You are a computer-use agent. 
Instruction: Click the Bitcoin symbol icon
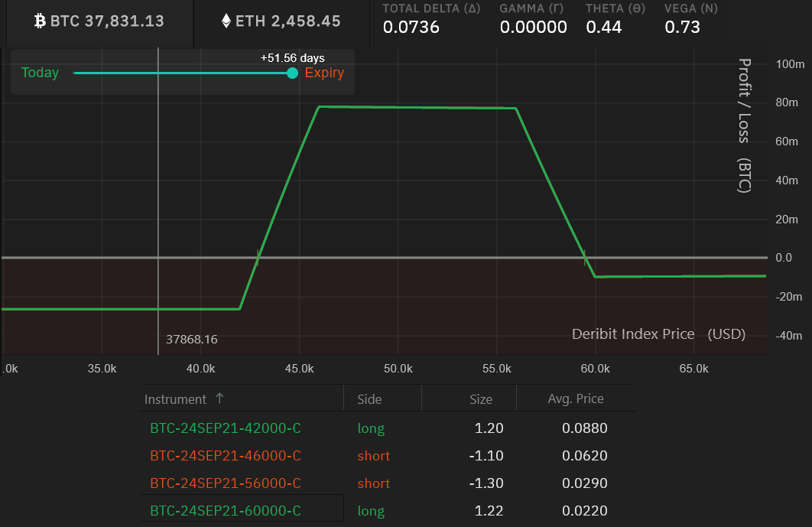(41, 21)
